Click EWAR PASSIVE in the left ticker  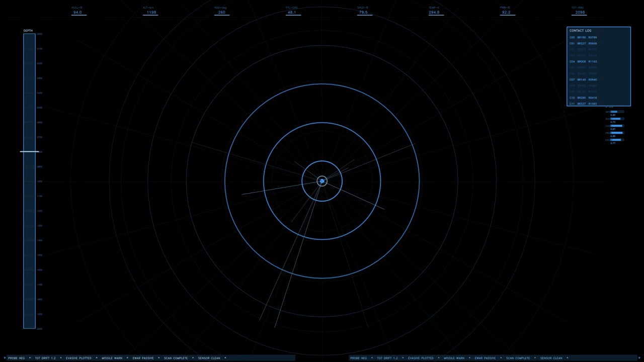[143, 358]
